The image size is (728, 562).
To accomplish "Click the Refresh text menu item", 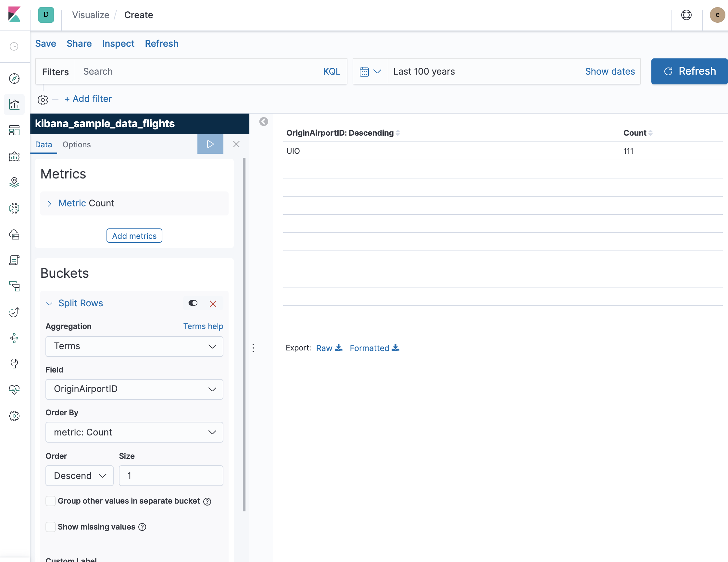I will tap(162, 43).
